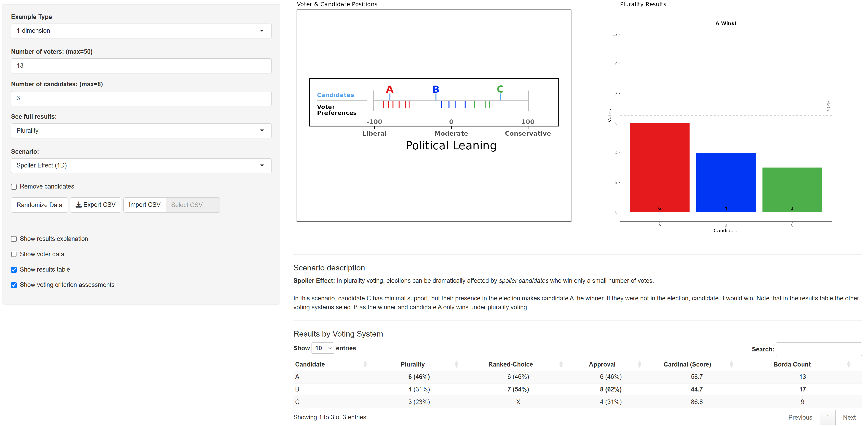Click the Export CSV download icon
868x426 pixels.
pyautogui.click(x=79, y=205)
